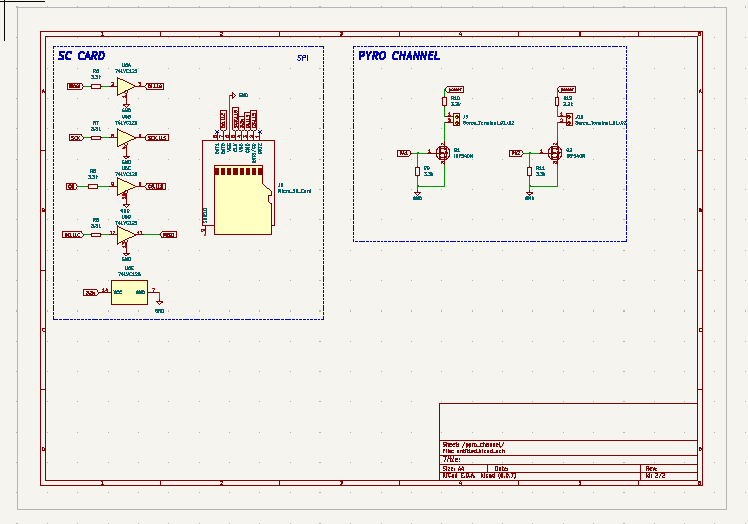Select the Micro SD card symbol J8
The height and width of the screenshot is (524, 748).
238,188
